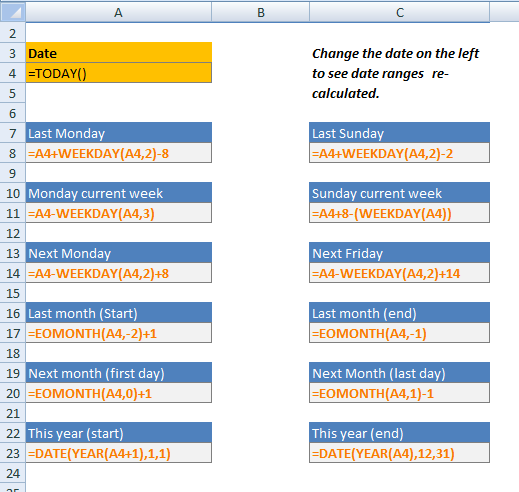Select row 15 header
This screenshot has width=519, height=492.
tap(13, 293)
